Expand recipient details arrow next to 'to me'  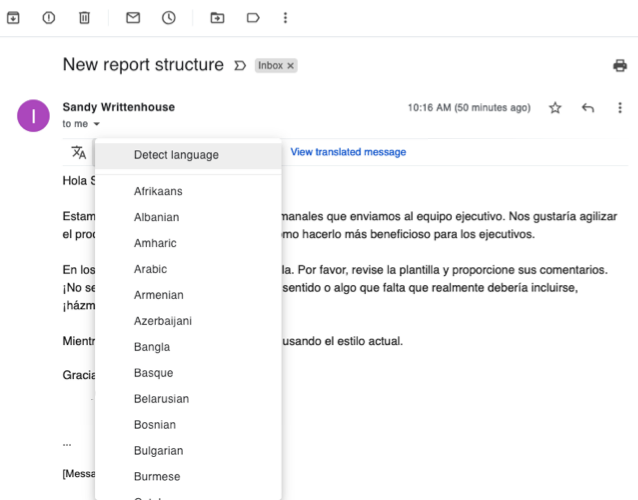click(97, 124)
